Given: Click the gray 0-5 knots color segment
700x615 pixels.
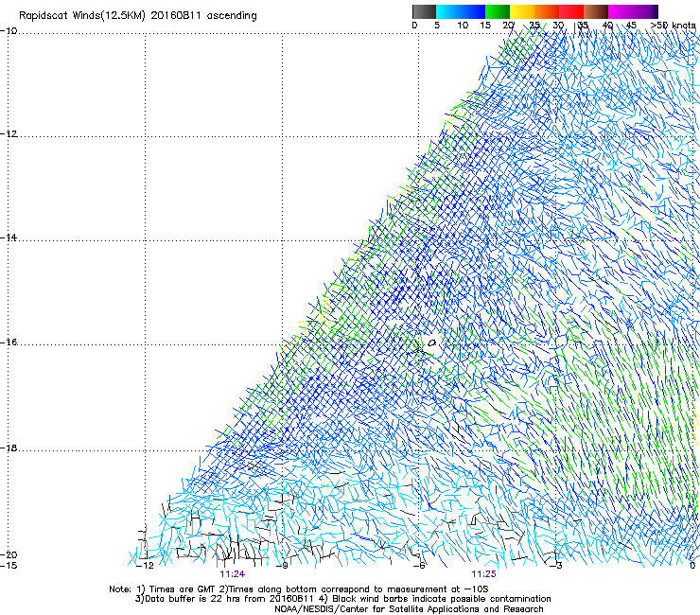Looking at the screenshot, I should pyautogui.click(x=424, y=11).
